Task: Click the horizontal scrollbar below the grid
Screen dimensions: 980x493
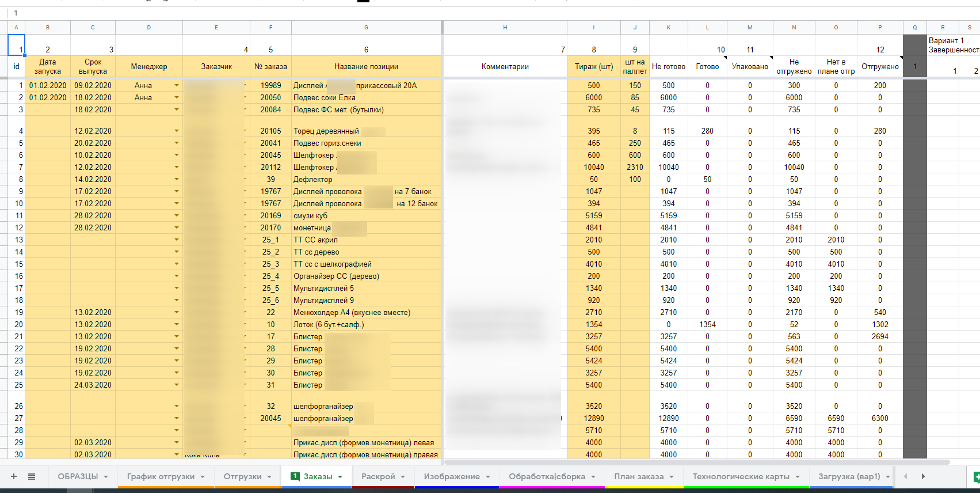Action: (x=697, y=462)
